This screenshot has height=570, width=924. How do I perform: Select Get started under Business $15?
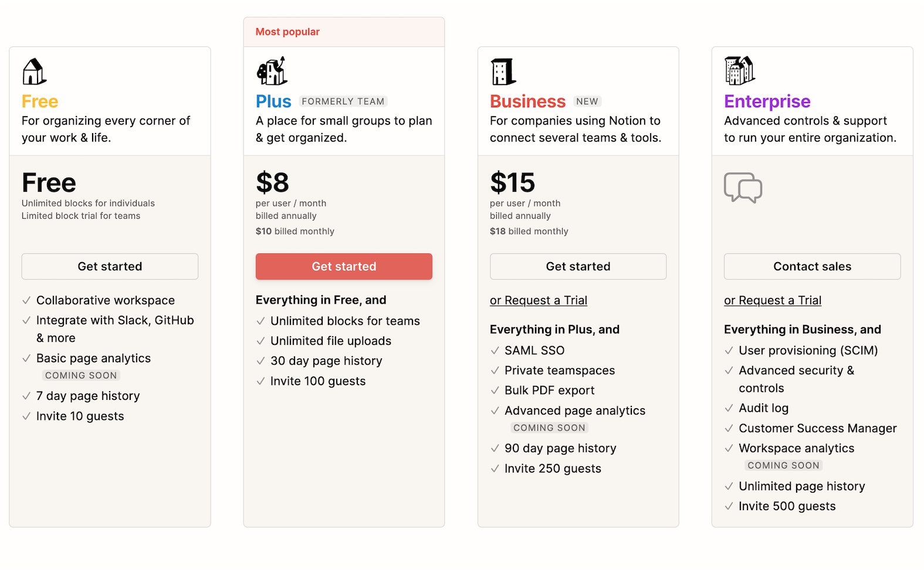(x=578, y=266)
